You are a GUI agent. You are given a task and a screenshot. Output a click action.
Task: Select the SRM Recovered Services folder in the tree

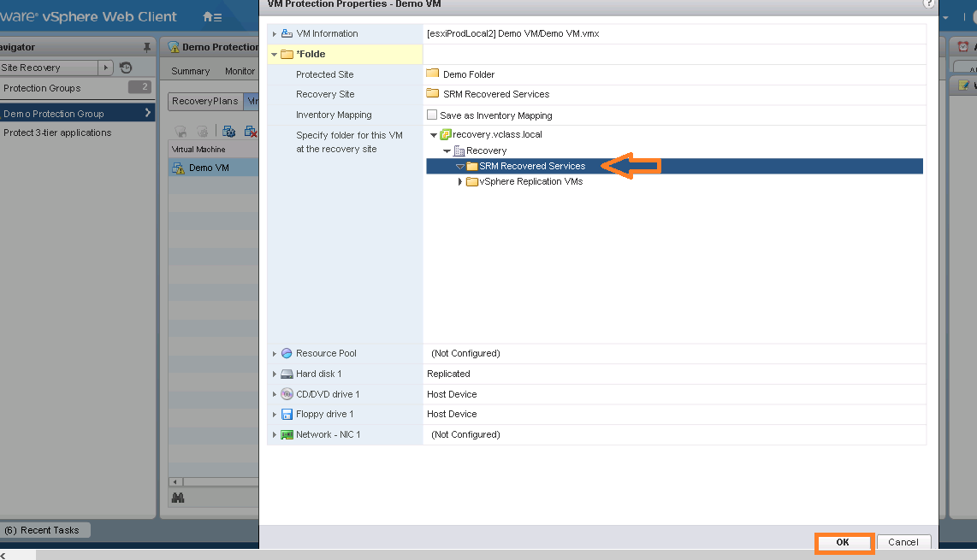[674, 167]
